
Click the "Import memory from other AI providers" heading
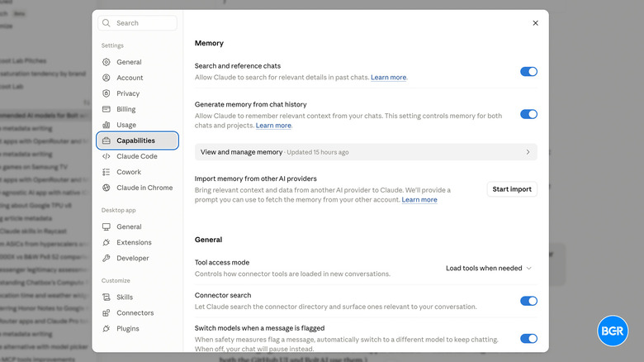click(x=255, y=179)
